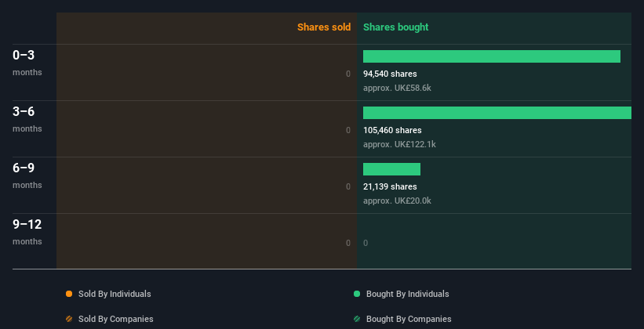The width and height of the screenshot is (644, 329).
Task: Click the approx. UK£122.1k value
Action: click(399, 144)
